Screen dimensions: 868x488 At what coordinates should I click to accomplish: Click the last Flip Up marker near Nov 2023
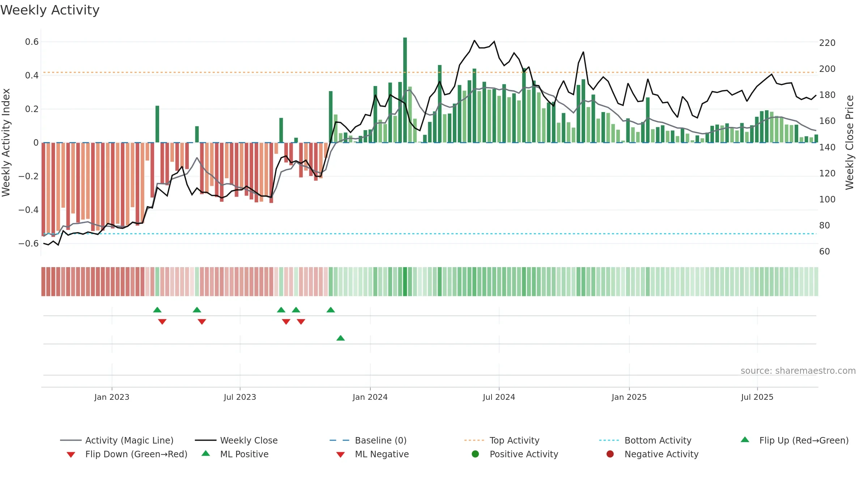pyautogui.click(x=331, y=310)
